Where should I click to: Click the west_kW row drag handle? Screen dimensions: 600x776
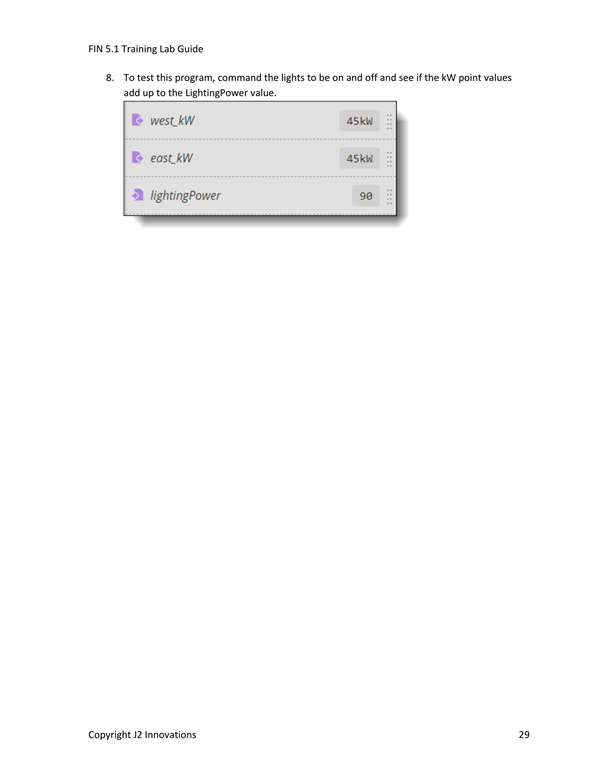coord(389,121)
